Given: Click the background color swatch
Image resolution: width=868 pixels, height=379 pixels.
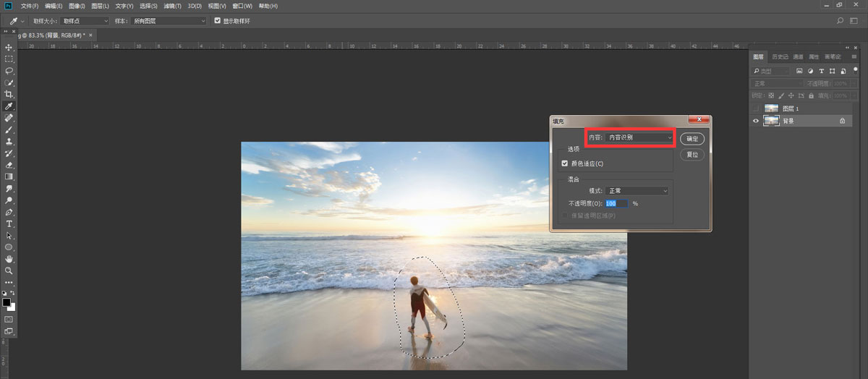Looking at the screenshot, I should [x=12, y=307].
